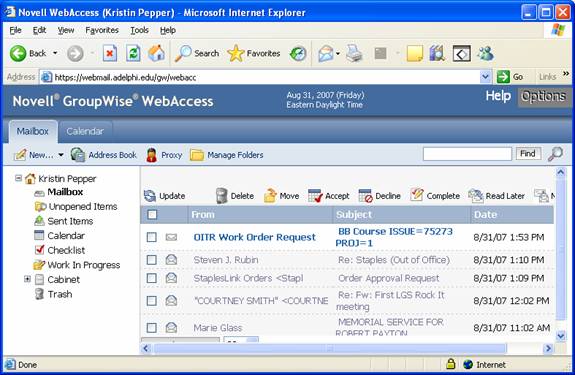
Task: Open the Sent Items folder
Action: [x=64, y=221]
